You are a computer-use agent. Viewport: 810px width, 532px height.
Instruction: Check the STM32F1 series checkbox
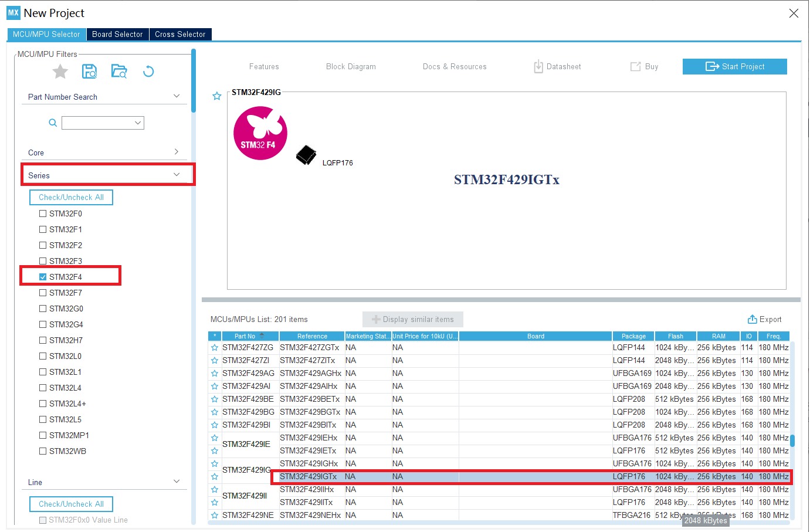pos(43,229)
